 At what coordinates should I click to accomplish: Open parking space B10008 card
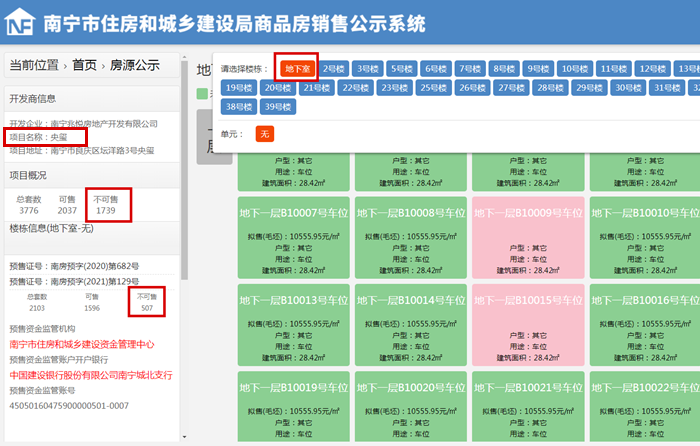pos(411,238)
